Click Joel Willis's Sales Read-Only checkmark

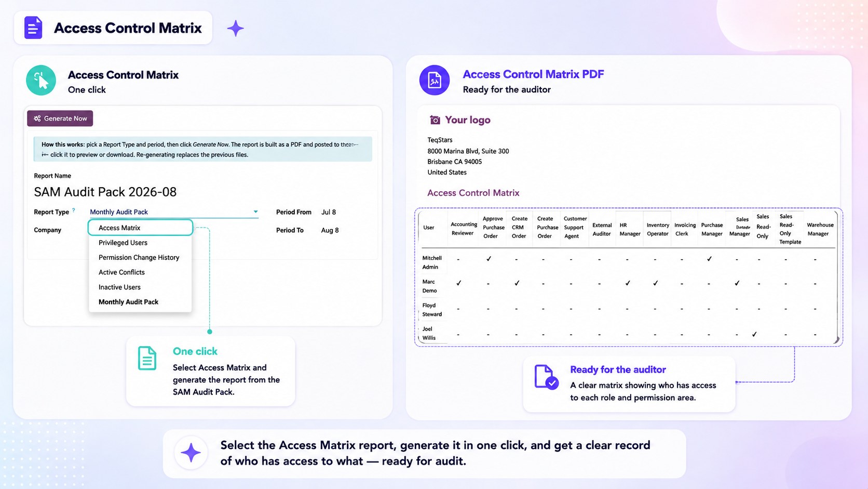pos(754,334)
